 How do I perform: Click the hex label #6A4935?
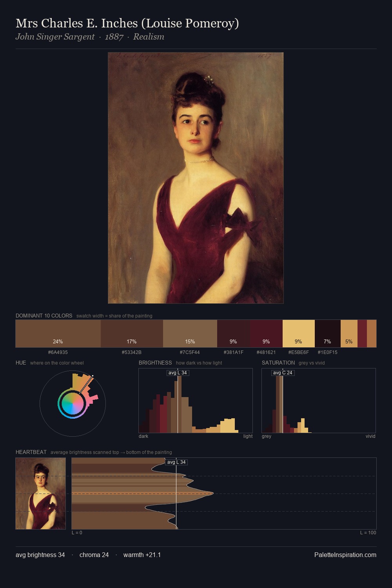click(58, 352)
